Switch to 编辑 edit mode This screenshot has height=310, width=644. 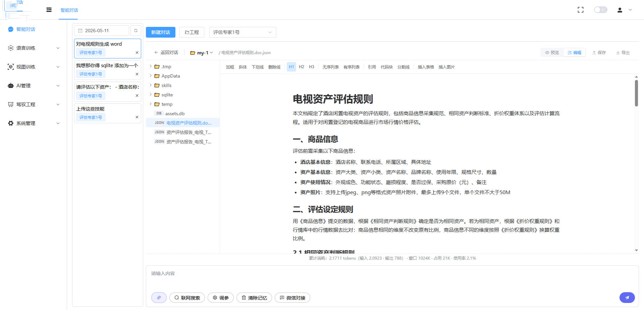575,53
